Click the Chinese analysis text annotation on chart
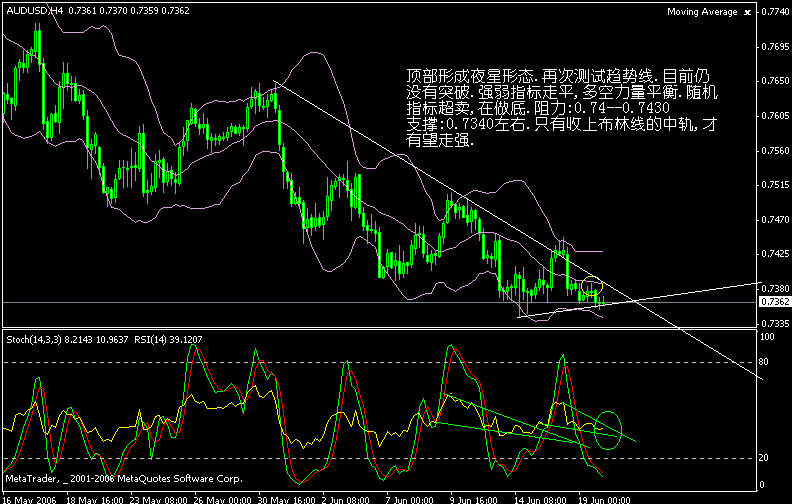The image size is (792, 504). point(562,108)
